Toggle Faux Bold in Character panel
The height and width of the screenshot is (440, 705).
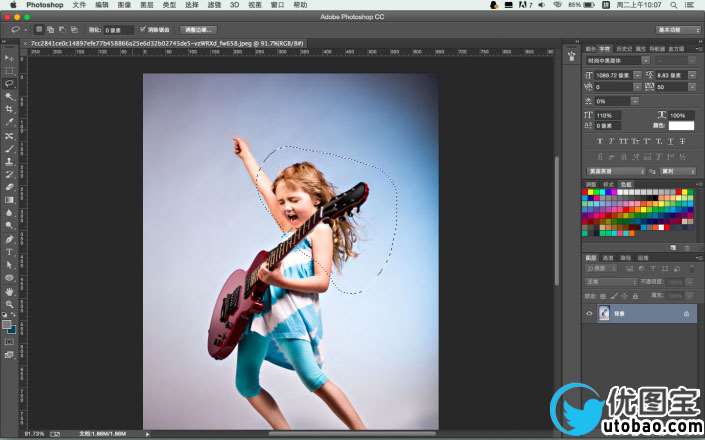click(600, 141)
